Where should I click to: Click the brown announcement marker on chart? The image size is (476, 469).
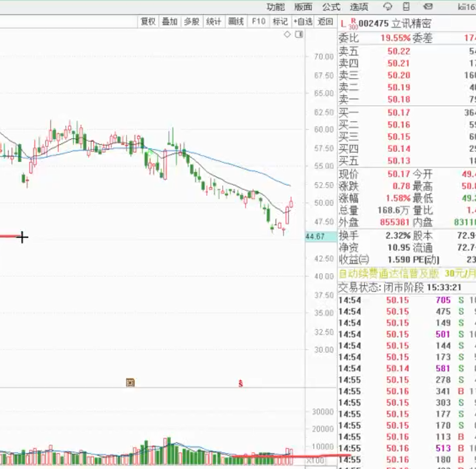click(x=130, y=383)
